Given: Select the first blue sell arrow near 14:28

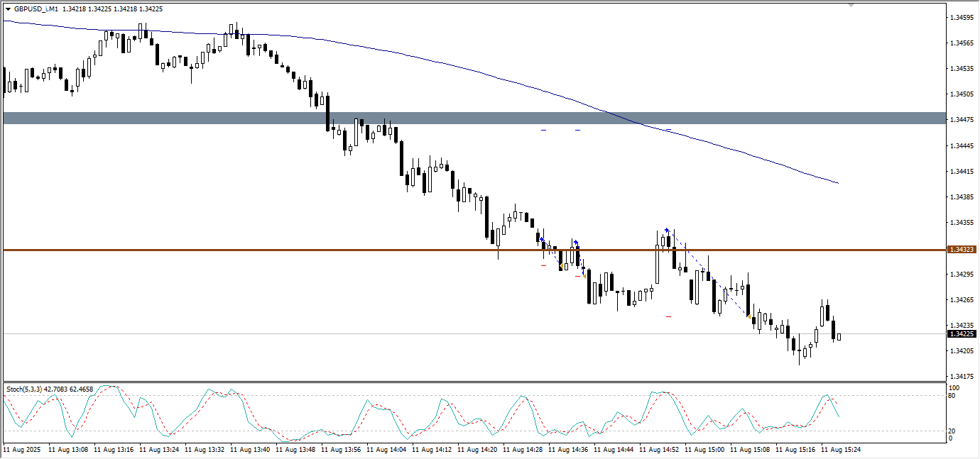Looking at the screenshot, I should [x=542, y=240].
